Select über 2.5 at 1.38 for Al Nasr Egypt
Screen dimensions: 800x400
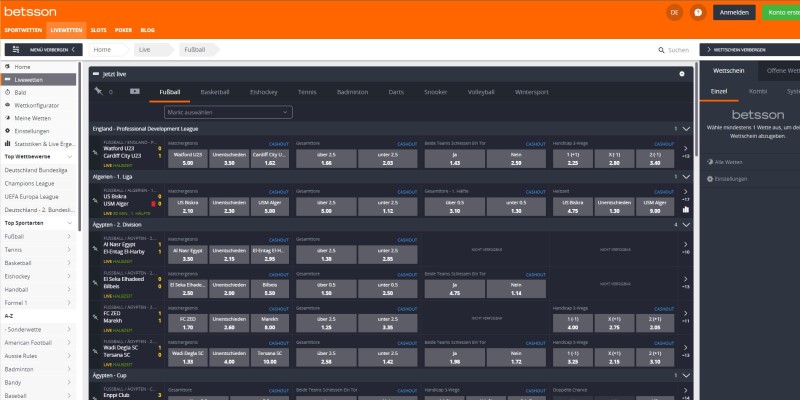(x=327, y=255)
